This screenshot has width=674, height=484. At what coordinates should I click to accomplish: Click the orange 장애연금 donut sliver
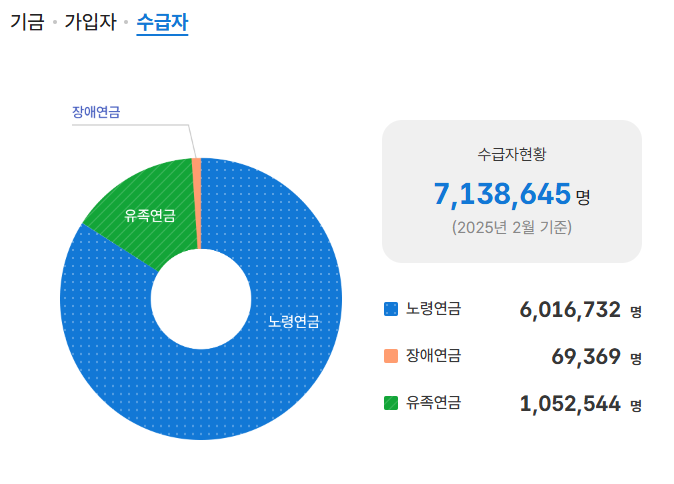click(x=197, y=202)
